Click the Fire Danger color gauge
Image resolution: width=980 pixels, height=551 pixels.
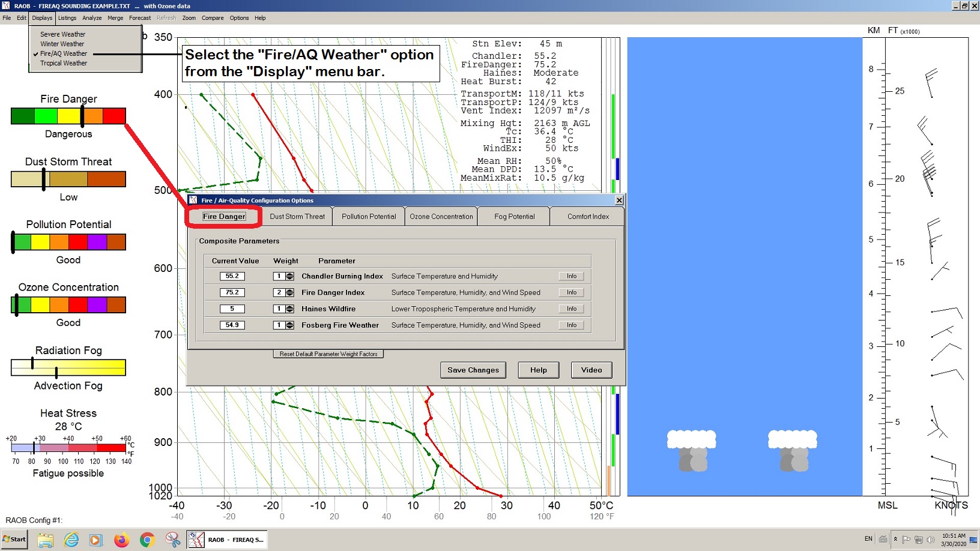coord(68,116)
